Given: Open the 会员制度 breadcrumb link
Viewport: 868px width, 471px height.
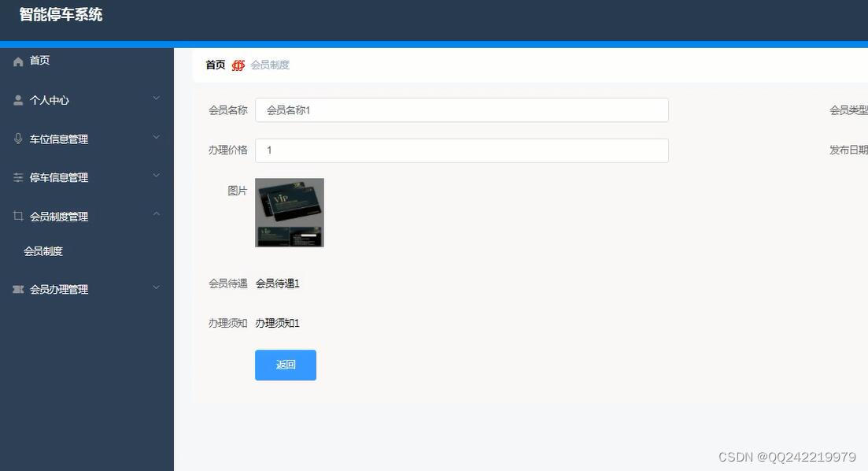Looking at the screenshot, I should [271, 65].
